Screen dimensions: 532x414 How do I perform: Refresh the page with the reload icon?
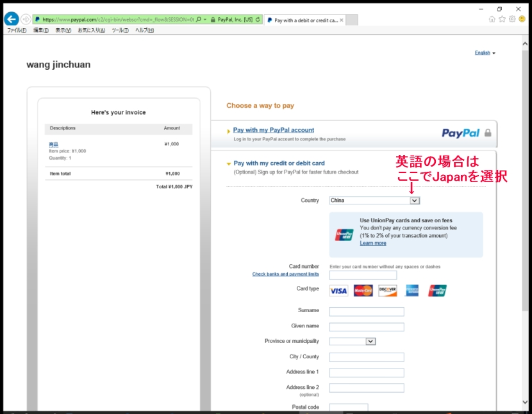point(258,20)
